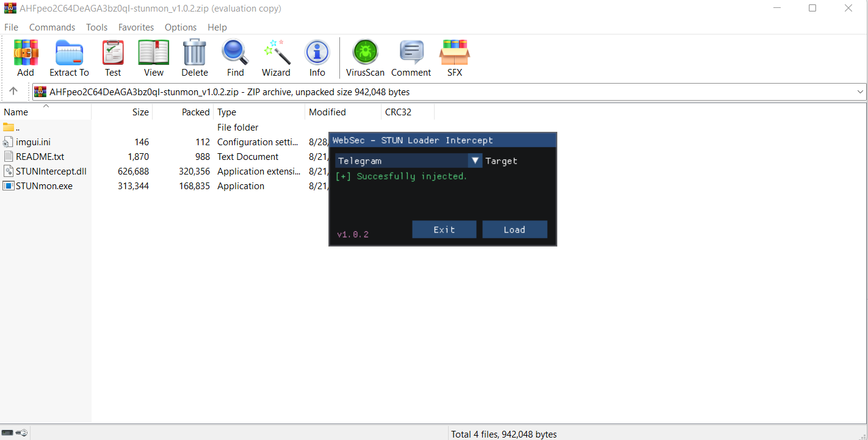Go up one folder level arrow

pos(13,92)
